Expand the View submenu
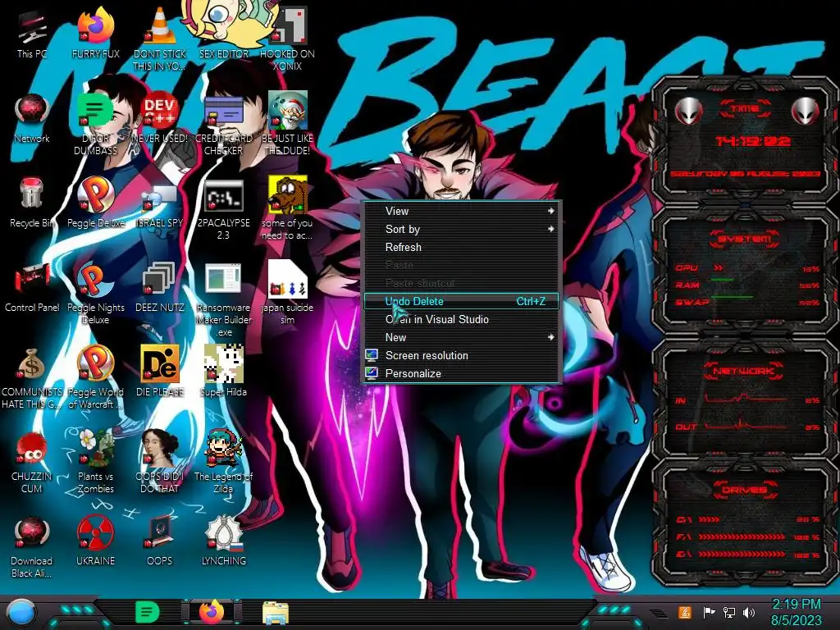The width and height of the screenshot is (840, 630). tap(462, 211)
